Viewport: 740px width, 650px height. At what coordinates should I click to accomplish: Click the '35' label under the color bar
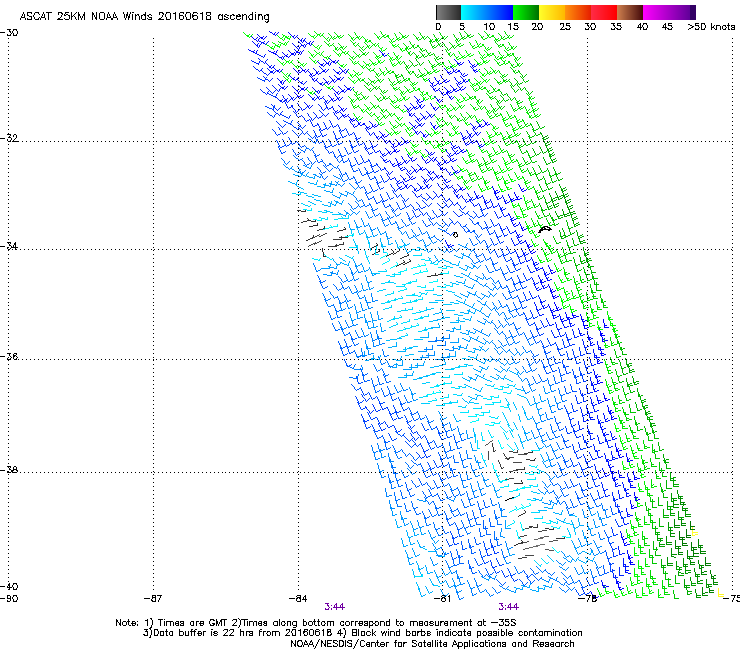click(x=616, y=27)
